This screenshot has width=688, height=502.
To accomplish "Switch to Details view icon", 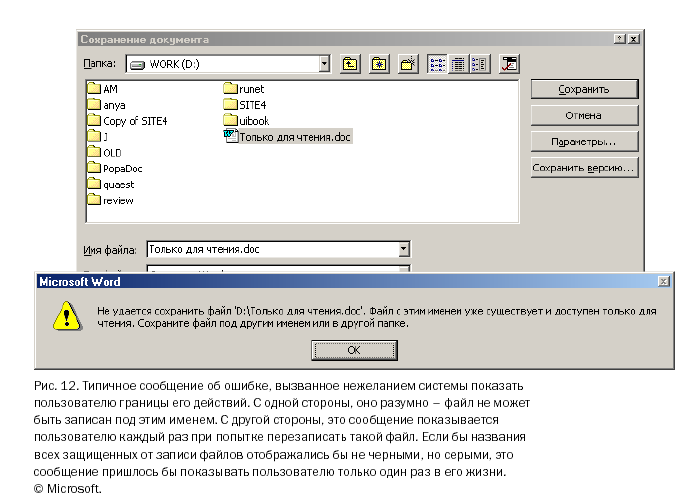I will [x=458, y=65].
